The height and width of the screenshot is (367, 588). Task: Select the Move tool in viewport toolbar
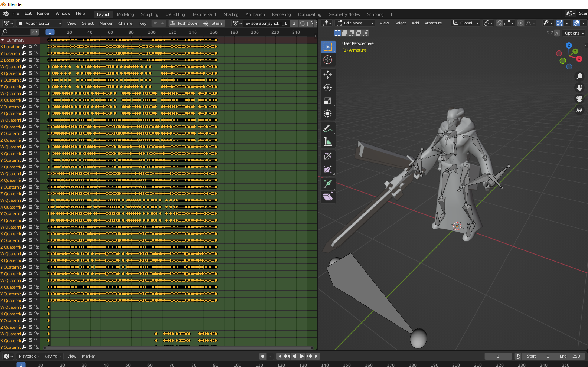click(327, 75)
